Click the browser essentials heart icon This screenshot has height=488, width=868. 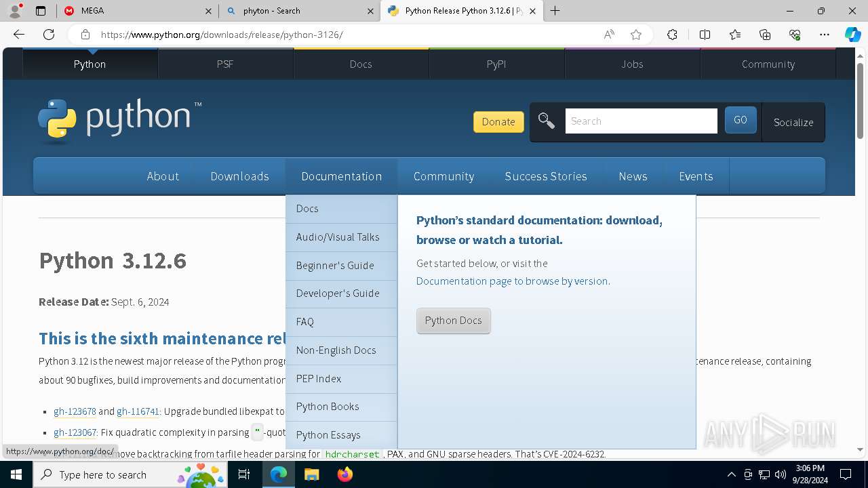point(795,35)
